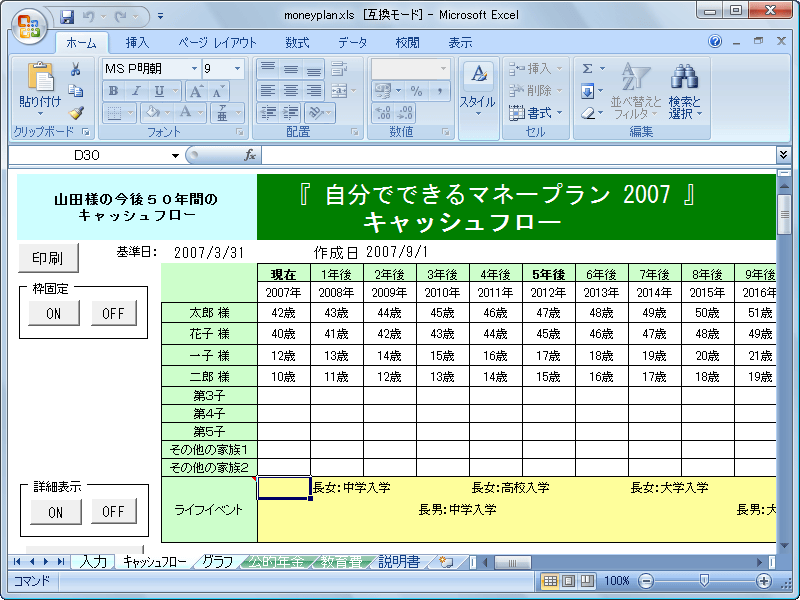800x600 pixels.
Task: Switch to the ページ レイアウト tab
Action: click(x=217, y=43)
